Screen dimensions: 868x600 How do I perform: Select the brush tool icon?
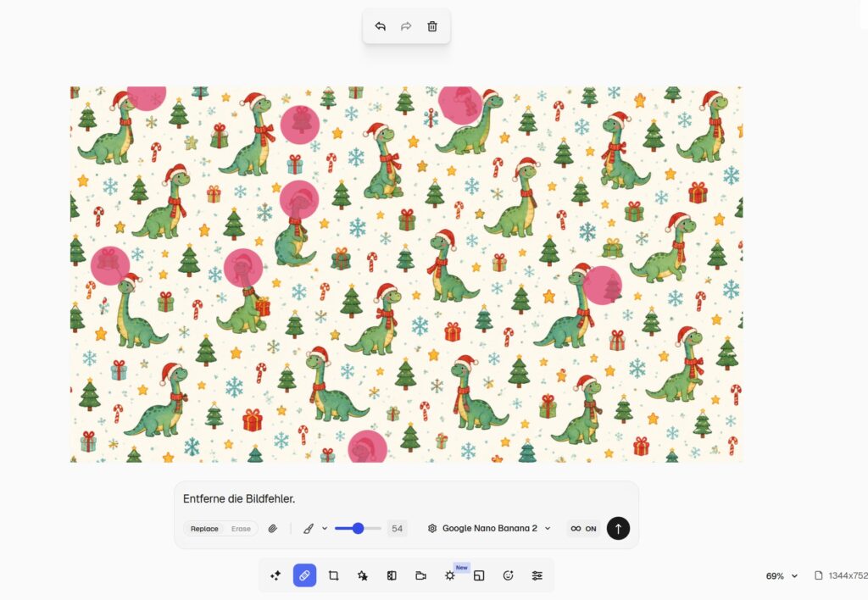(309, 529)
